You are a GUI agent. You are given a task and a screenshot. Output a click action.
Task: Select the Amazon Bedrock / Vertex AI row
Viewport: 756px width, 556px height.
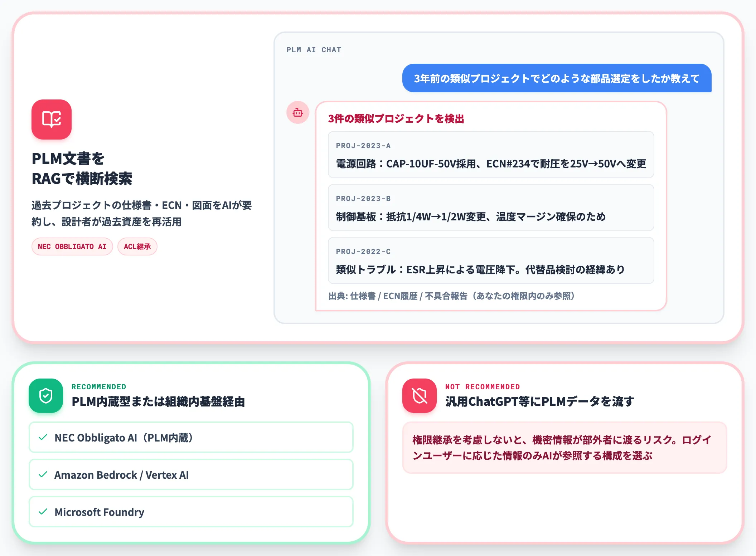[191, 474]
